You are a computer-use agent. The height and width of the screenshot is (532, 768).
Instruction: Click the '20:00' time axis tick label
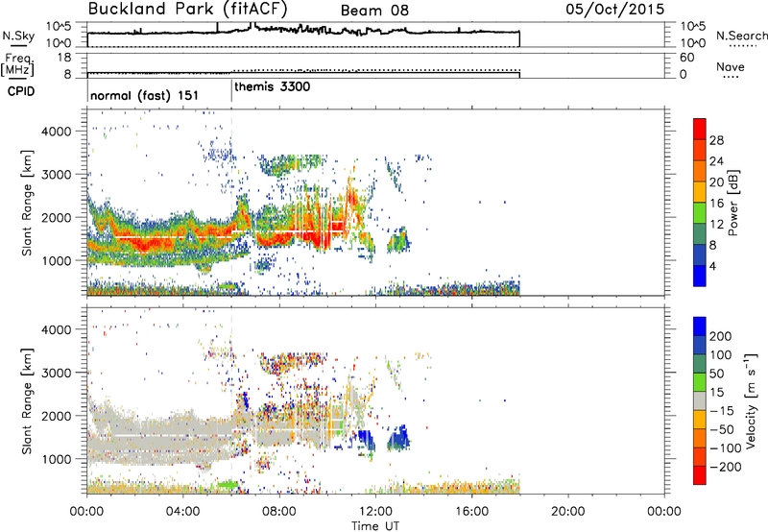coord(567,512)
